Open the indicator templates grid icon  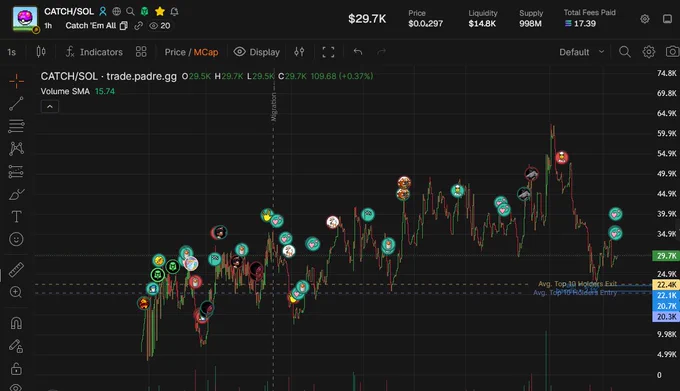[x=141, y=52]
